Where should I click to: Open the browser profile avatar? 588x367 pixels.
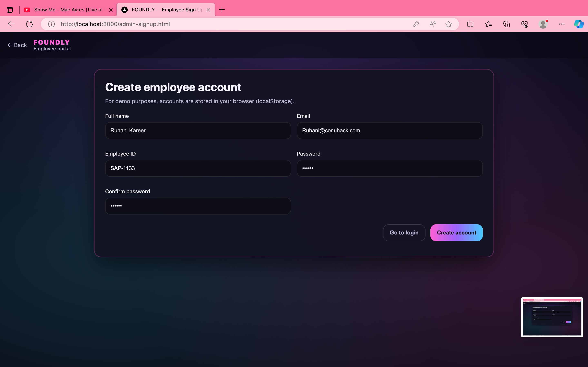coord(543,24)
